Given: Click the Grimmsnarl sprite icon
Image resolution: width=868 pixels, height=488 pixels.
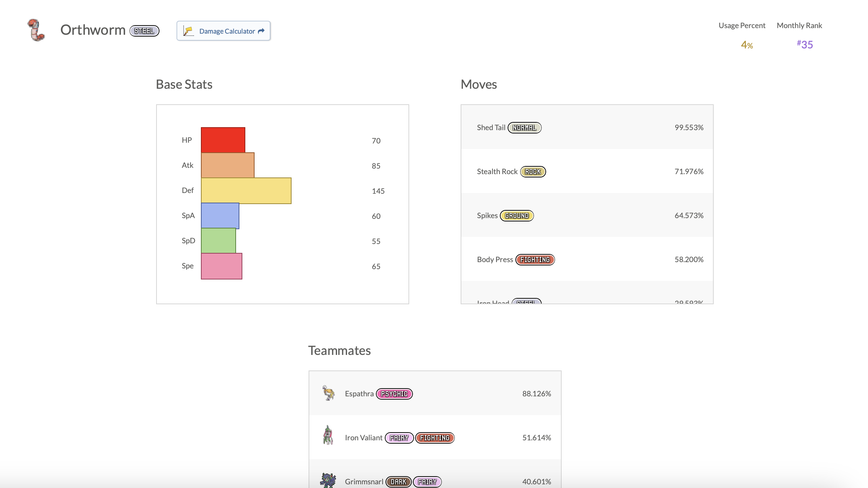Looking at the screenshot, I should (x=328, y=481).
